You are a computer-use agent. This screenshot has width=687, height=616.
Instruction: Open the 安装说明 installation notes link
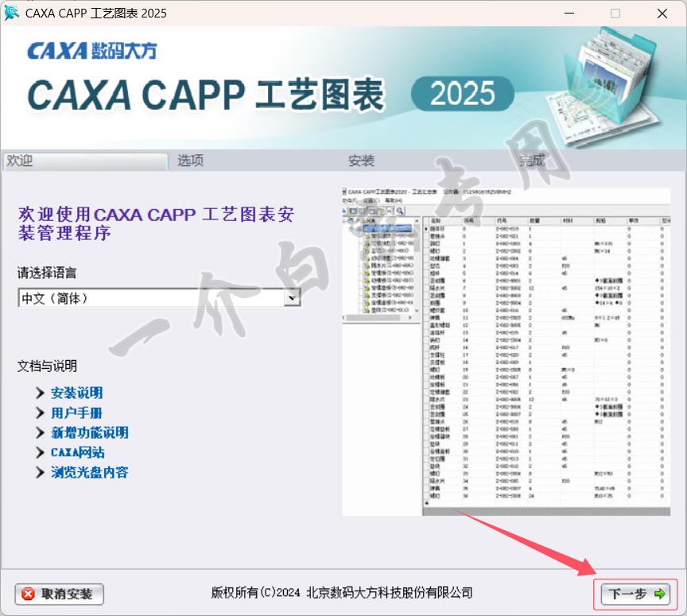76,393
